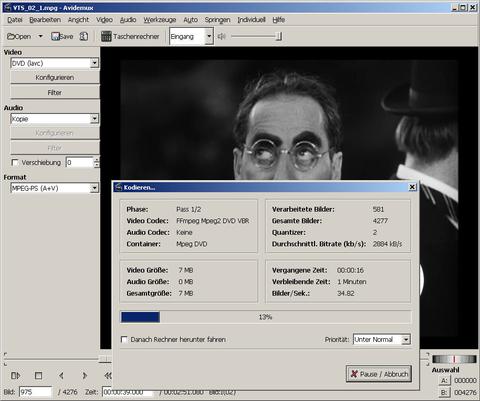Expand the MPEG-PS (A+V) format dropdown

[94, 188]
